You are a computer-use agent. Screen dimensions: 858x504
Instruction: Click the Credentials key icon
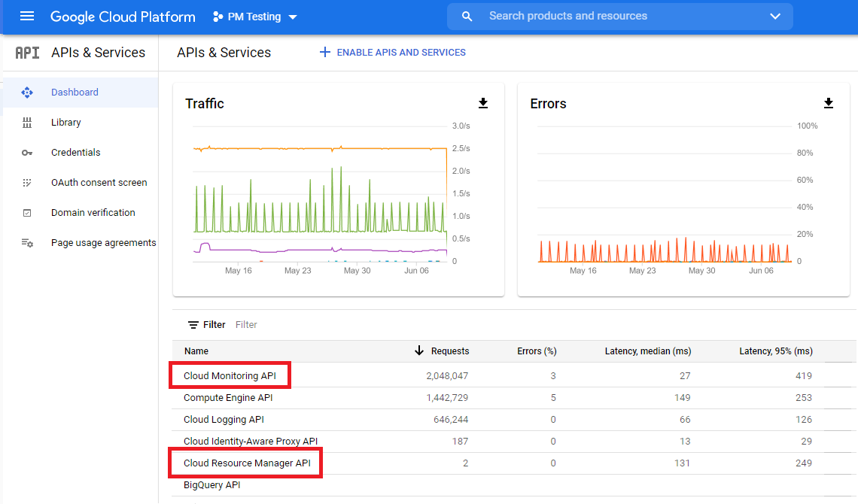[x=27, y=152]
